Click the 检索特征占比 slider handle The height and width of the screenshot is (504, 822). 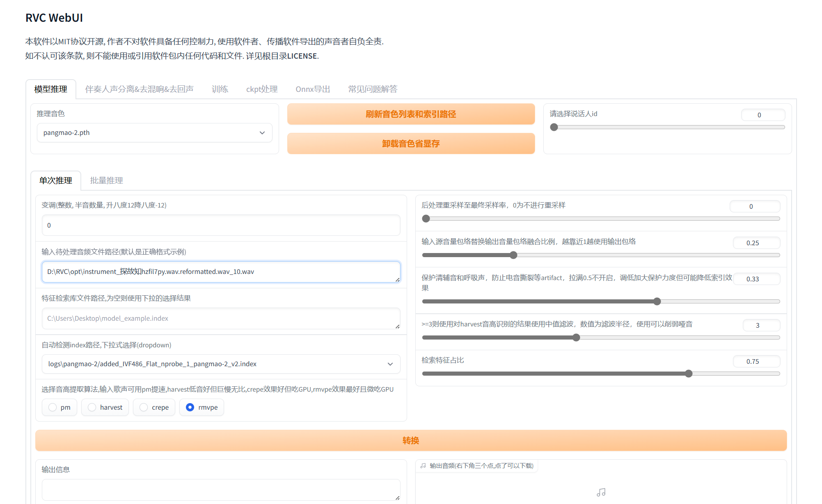click(x=689, y=374)
